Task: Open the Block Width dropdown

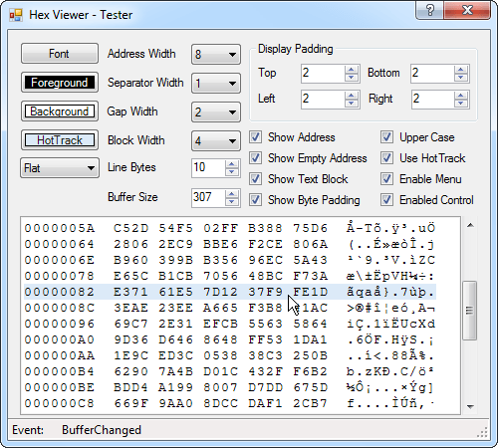Action: (x=216, y=140)
